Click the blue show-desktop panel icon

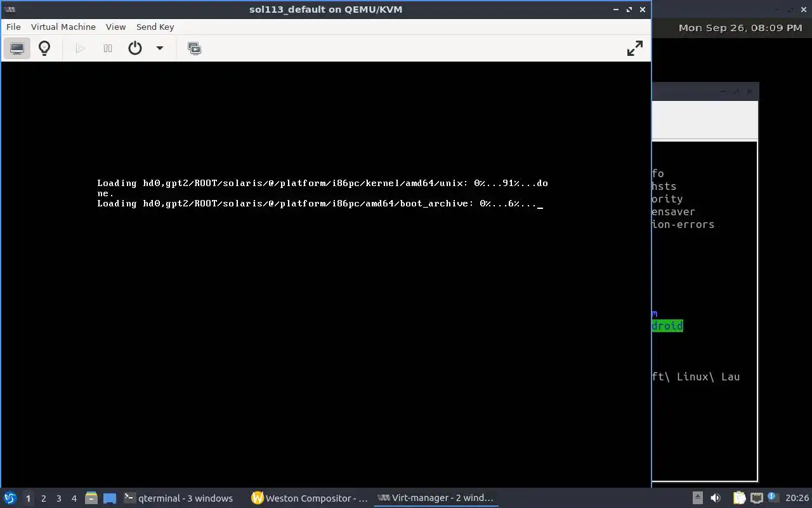coord(110,498)
